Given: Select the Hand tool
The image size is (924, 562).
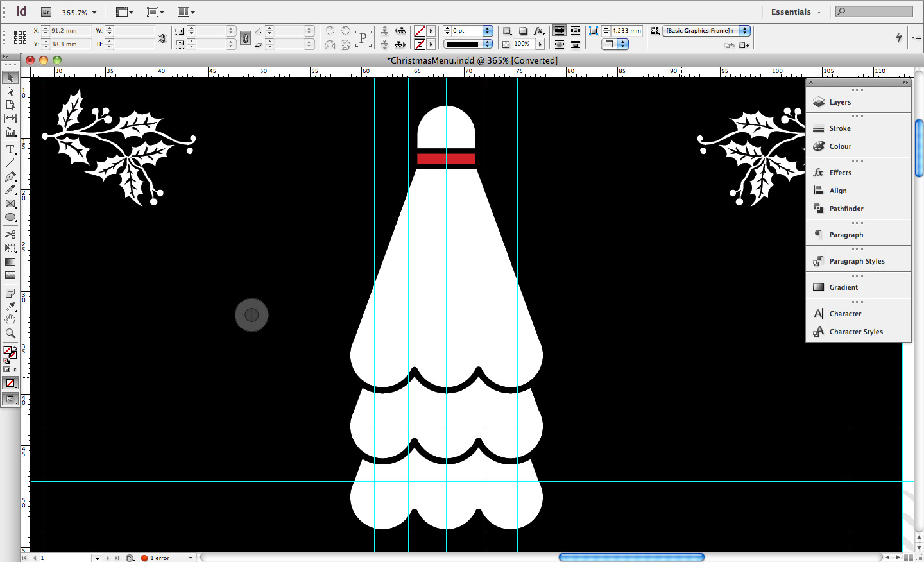Looking at the screenshot, I should 10,319.
